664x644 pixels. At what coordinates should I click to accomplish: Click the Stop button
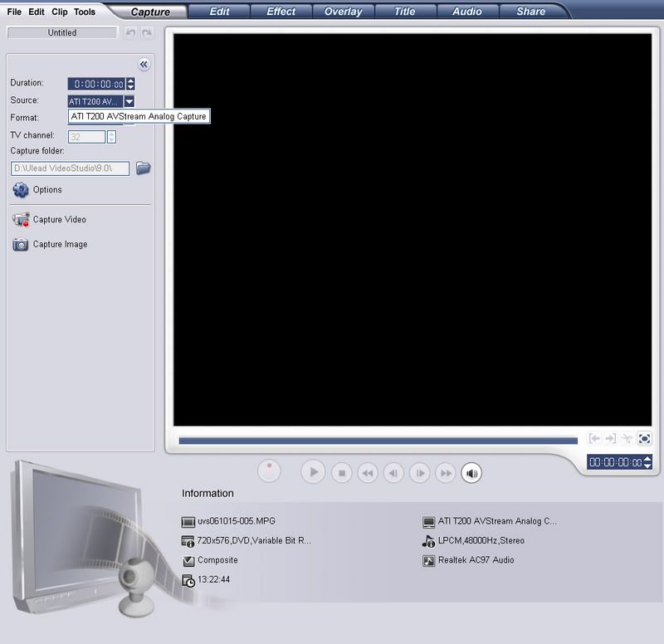pos(342,473)
